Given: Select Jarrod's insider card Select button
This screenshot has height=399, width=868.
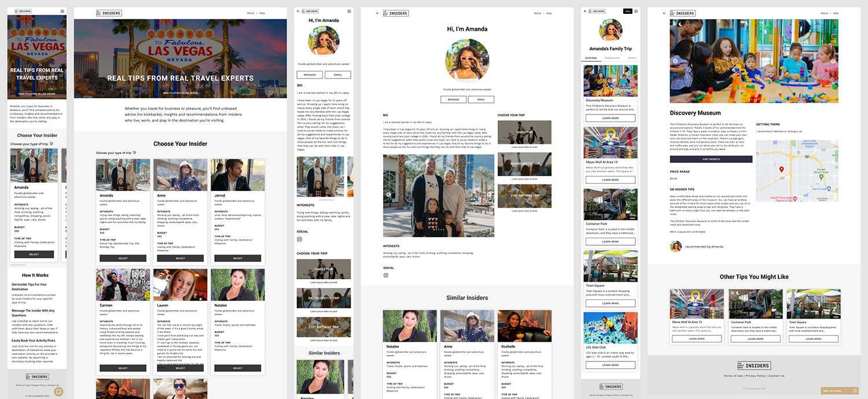Looking at the screenshot, I should 238,258.
